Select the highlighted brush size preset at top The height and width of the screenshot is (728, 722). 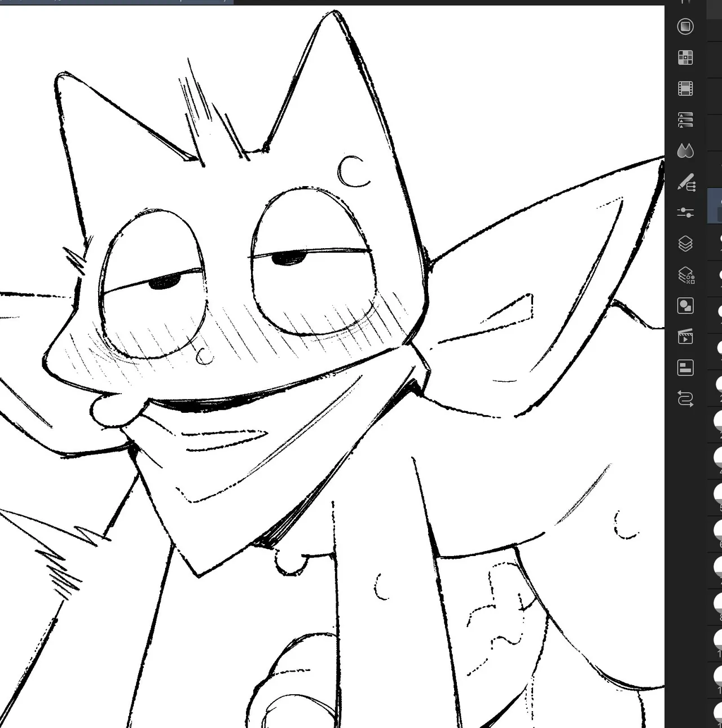[715, 206]
